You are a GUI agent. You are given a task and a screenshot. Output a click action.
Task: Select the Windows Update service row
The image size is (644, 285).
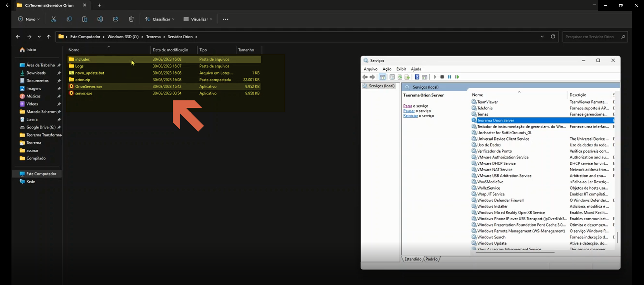pos(542,243)
